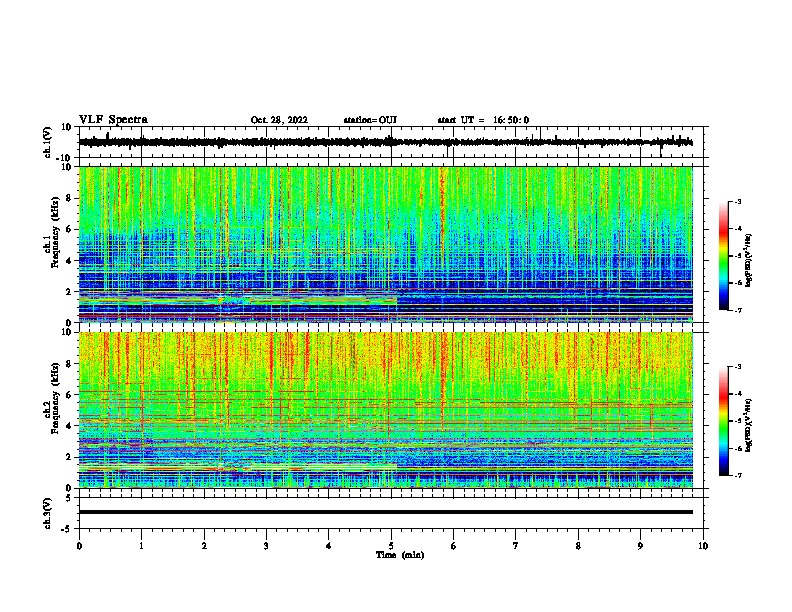Click time axis tick label "1"
792x612 pixels.
(141, 546)
